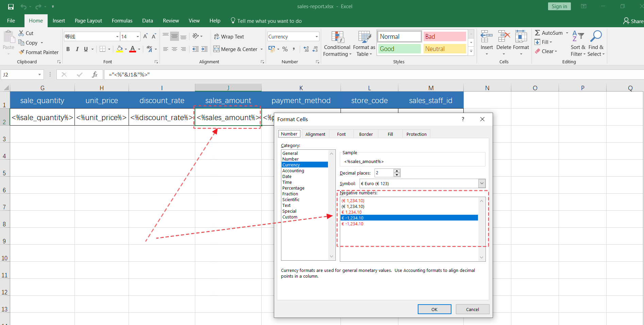Click OK in Format Cells dialog
Image resolution: width=644 pixels, height=325 pixels.
pos(434,309)
